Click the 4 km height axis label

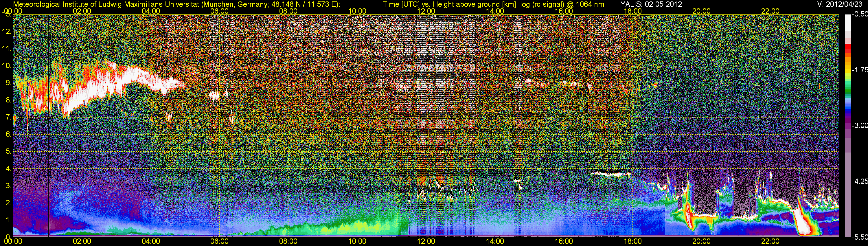click(x=8, y=168)
